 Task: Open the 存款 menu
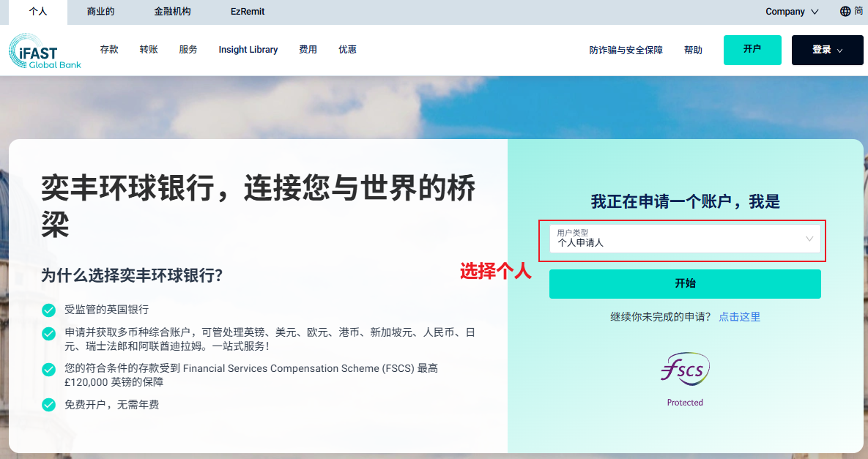click(109, 49)
